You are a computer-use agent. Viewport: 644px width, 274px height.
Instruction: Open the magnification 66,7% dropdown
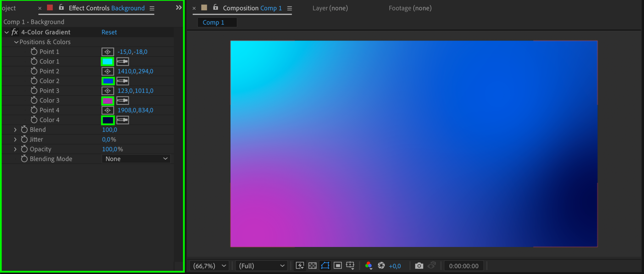point(209,266)
